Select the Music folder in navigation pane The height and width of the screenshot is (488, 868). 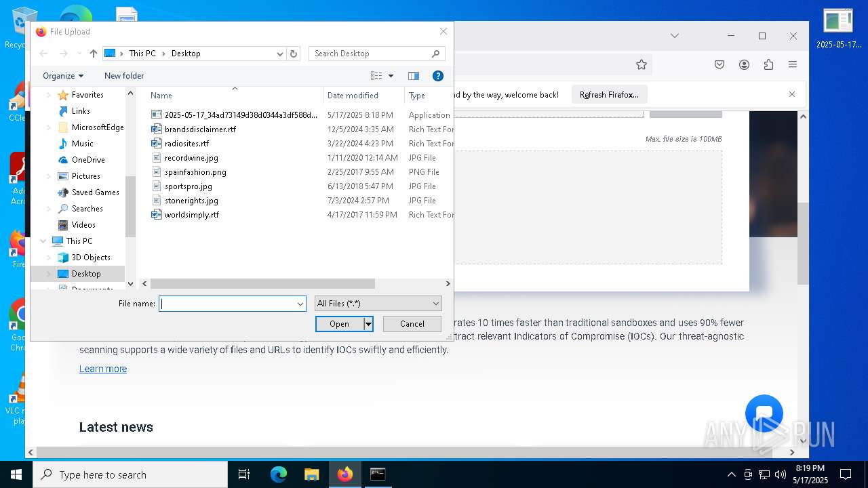pyautogui.click(x=83, y=144)
